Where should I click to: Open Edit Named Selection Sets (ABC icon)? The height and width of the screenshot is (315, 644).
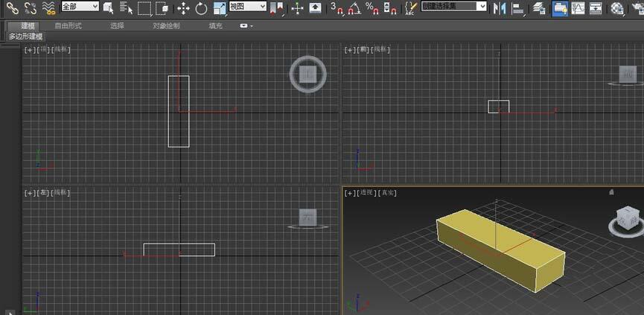click(411, 7)
